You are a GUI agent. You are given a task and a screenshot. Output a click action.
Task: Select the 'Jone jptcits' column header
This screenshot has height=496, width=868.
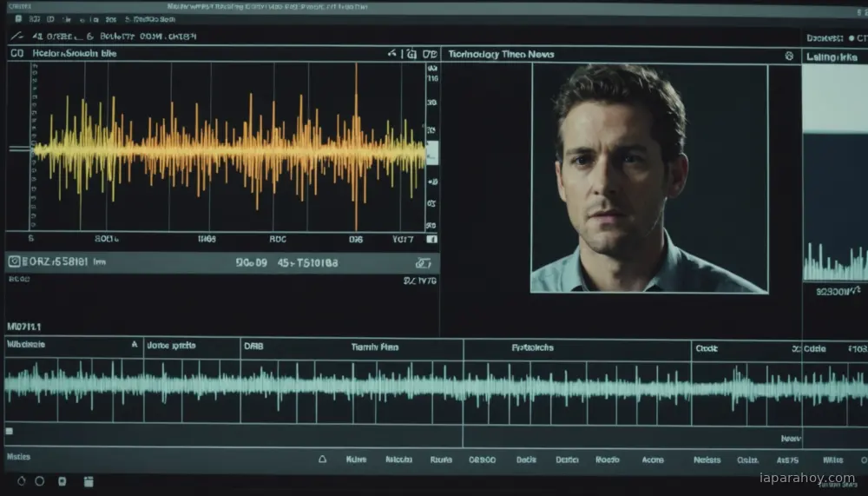[x=171, y=345]
